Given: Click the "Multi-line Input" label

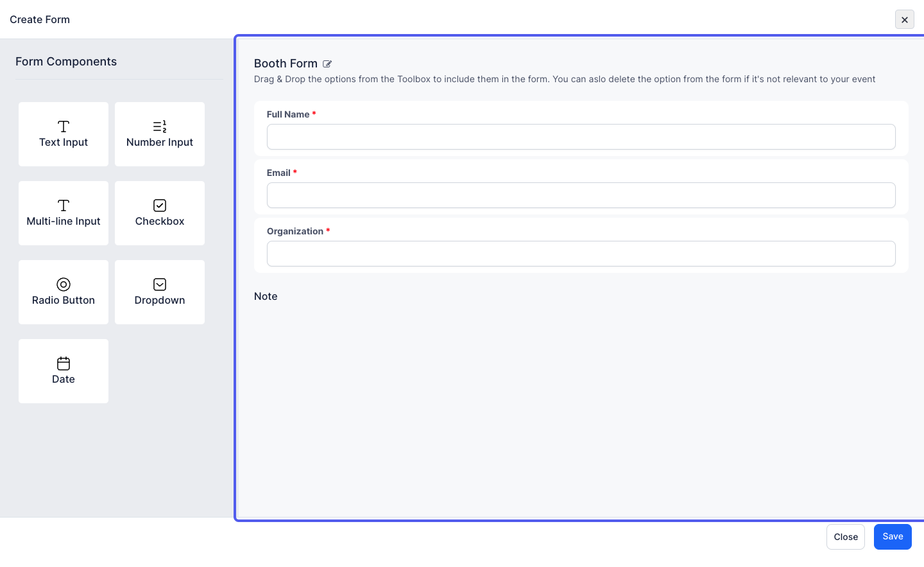Looking at the screenshot, I should point(64,222).
